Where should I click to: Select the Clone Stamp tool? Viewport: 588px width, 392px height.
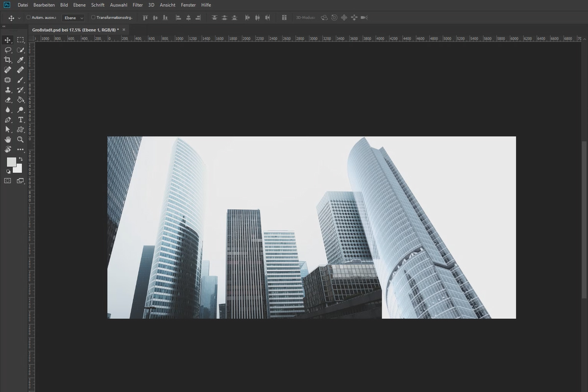pos(8,90)
